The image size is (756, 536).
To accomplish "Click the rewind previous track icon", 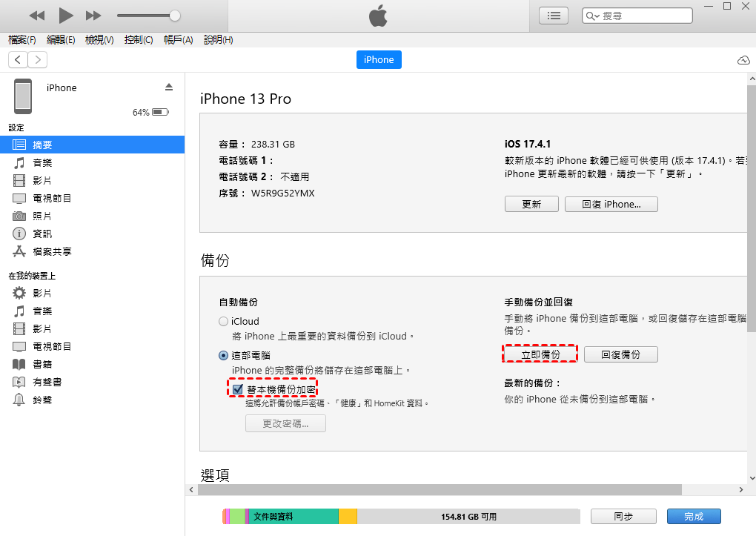I will 37,16.
